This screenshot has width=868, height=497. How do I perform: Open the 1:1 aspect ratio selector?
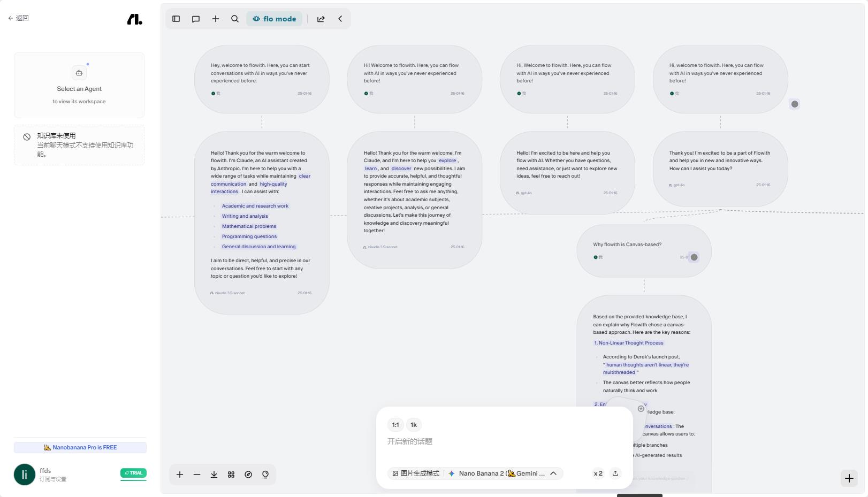coord(395,425)
